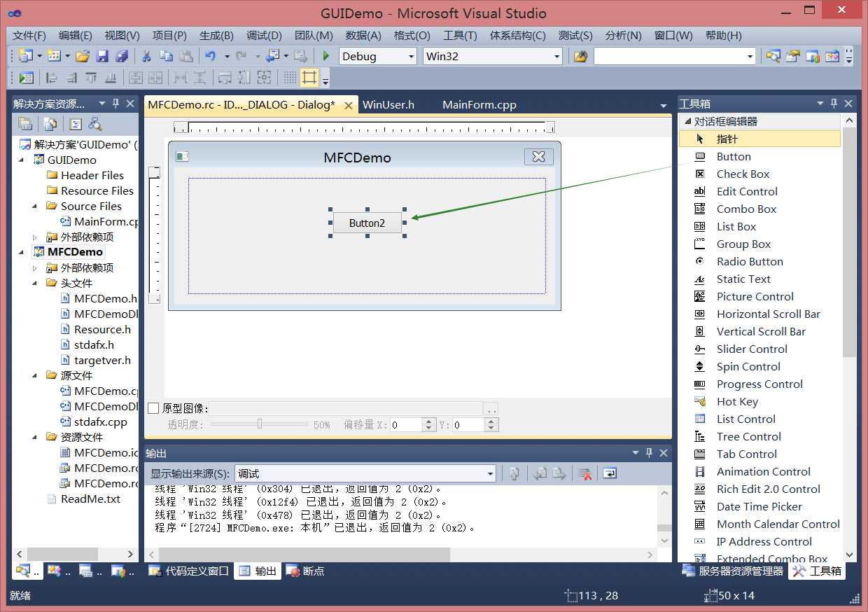Viewport: 868px width, 612px height.
Task: Click the Find in Files icon beside search box
Action: point(580,56)
